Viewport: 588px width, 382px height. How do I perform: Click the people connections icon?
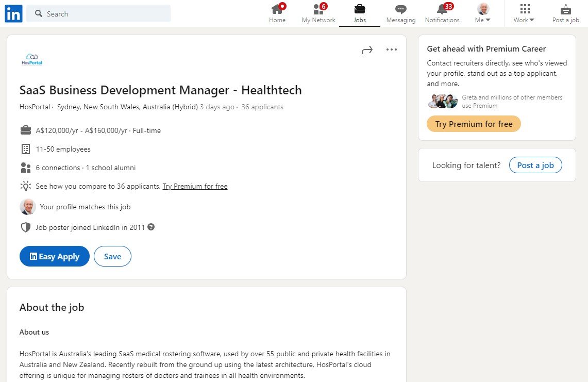(x=25, y=168)
